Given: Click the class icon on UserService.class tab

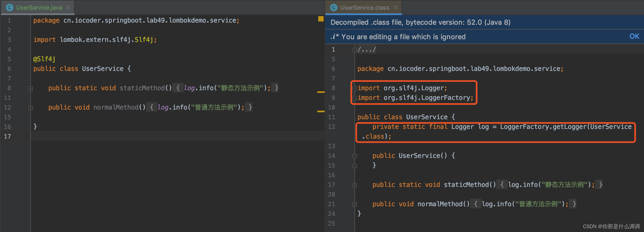Looking at the screenshot, I should click(x=334, y=8).
